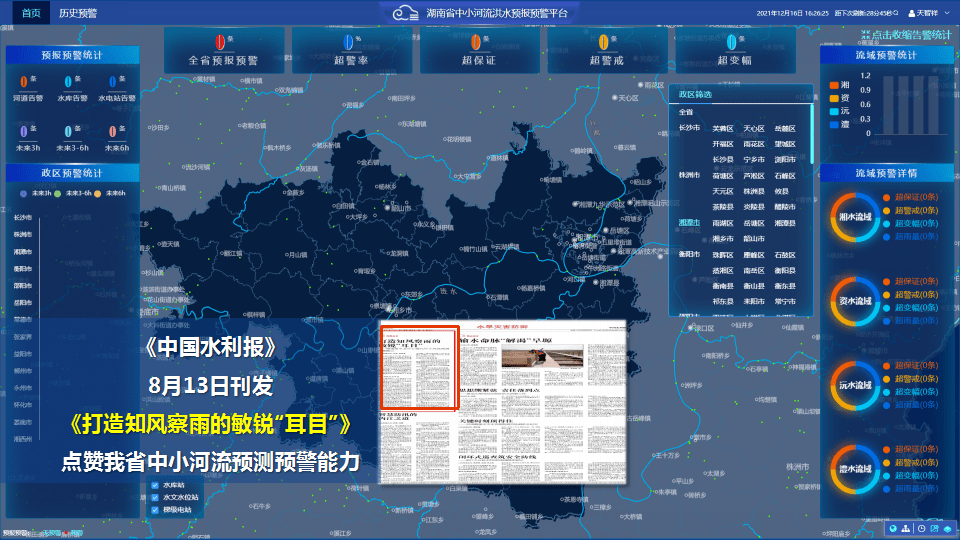
Task: Toggle the 未来3-6h legend series
Action: pyautogui.click(x=72, y=193)
